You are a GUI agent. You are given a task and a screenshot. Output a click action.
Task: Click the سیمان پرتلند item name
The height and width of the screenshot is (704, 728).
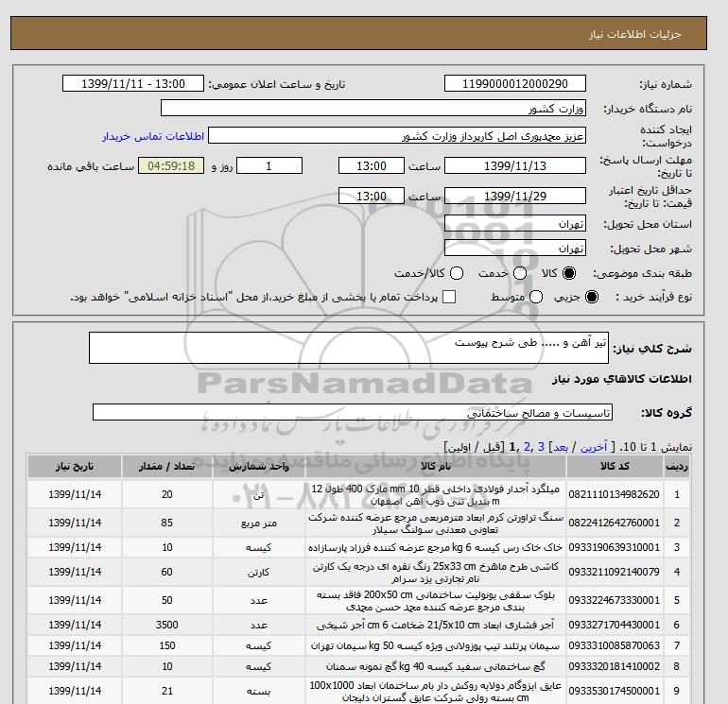[436, 645]
